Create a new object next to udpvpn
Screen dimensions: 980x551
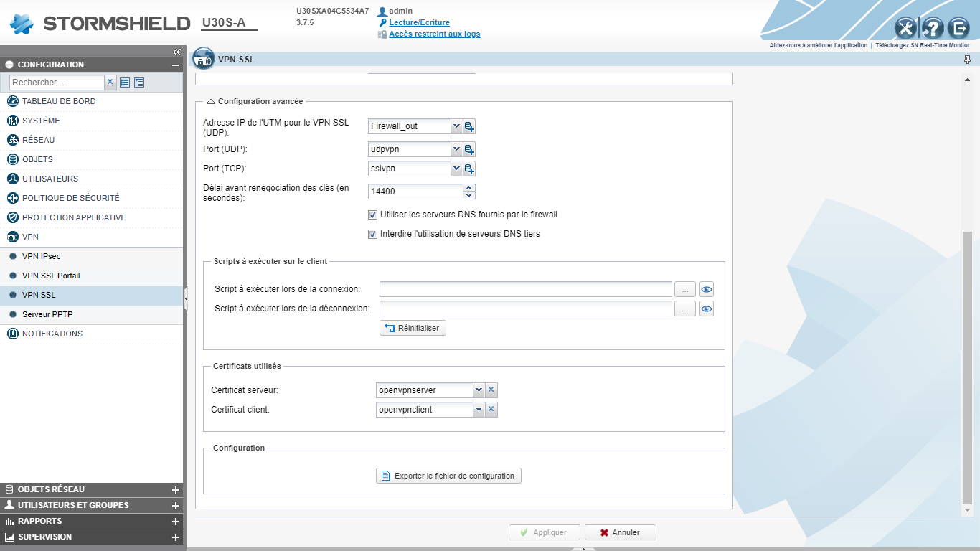click(x=469, y=149)
